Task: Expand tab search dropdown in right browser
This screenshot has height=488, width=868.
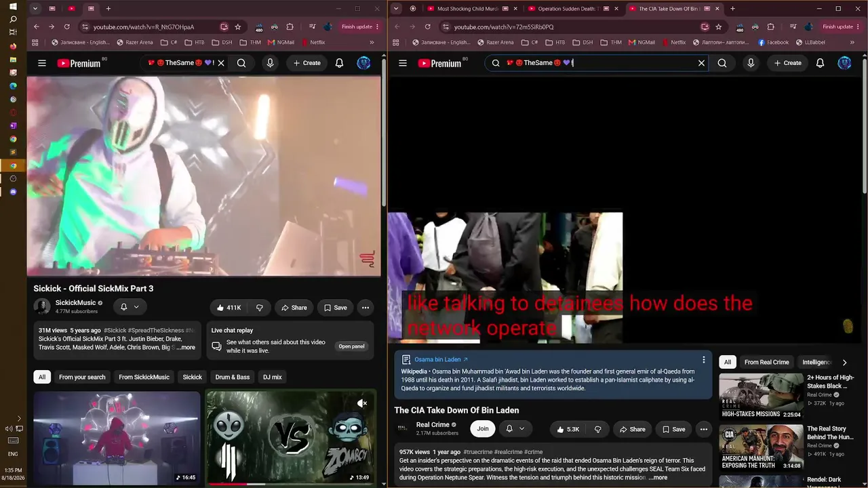Action: (396, 9)
